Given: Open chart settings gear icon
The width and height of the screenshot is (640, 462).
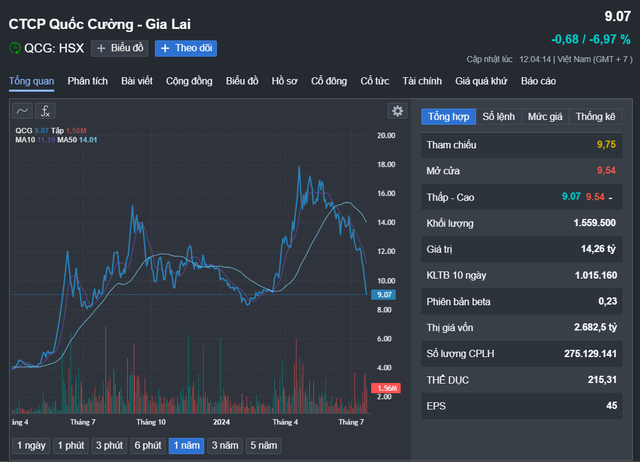Looking at the screenshot, I should tap(397, 111).
